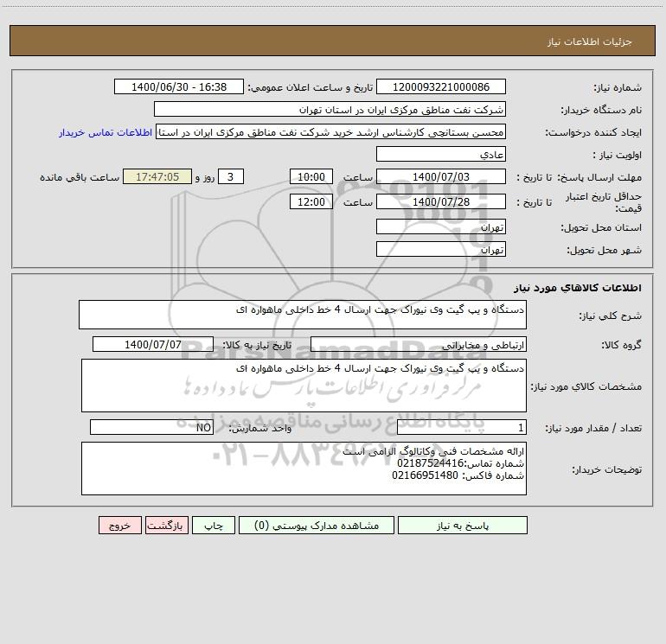The width and height of the screenshot is (666, 644).
Task: Click the تعداد / مقدار مورد نیاز label
Action: (593, 428)
